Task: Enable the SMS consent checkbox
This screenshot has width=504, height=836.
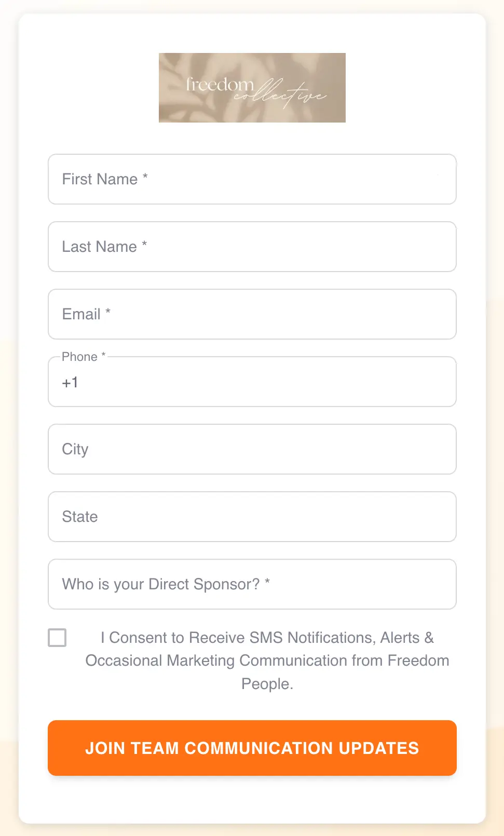Action: click(x=57, y=638)
